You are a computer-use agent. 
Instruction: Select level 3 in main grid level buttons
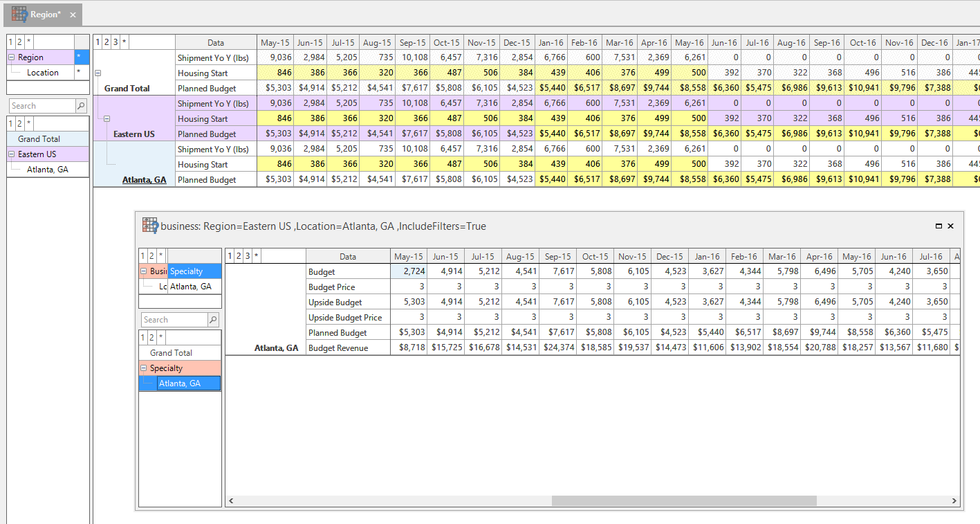point(115,42)
